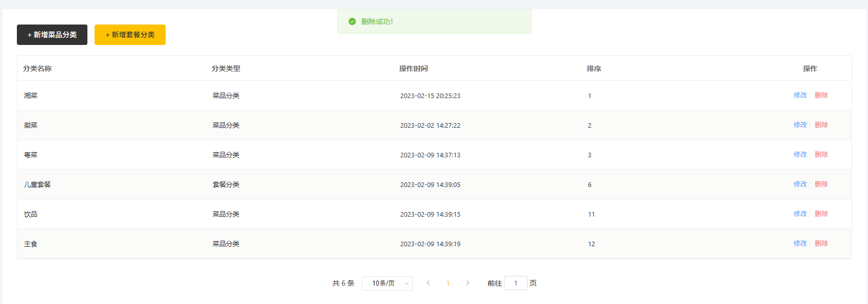The image size is (868, 304).
Task: Click timestamp 2023-02-09 14:39:15
Action: coord(430,214)
